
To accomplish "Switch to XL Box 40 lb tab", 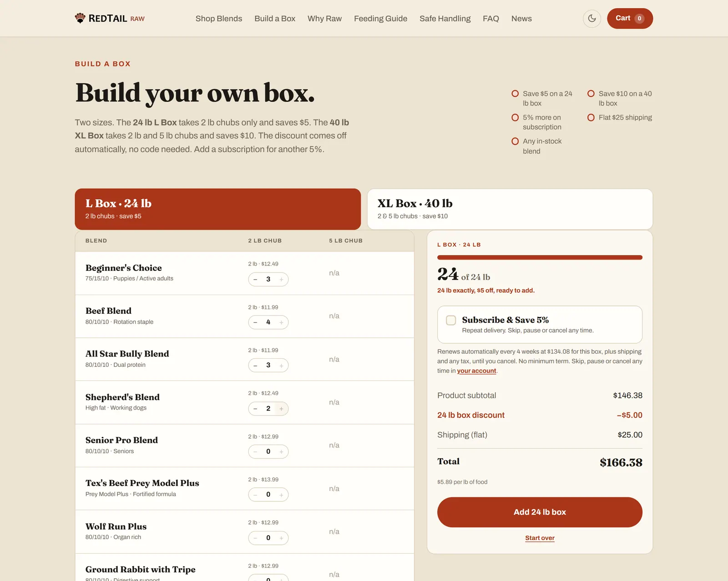I will click(x=510, y=209).
